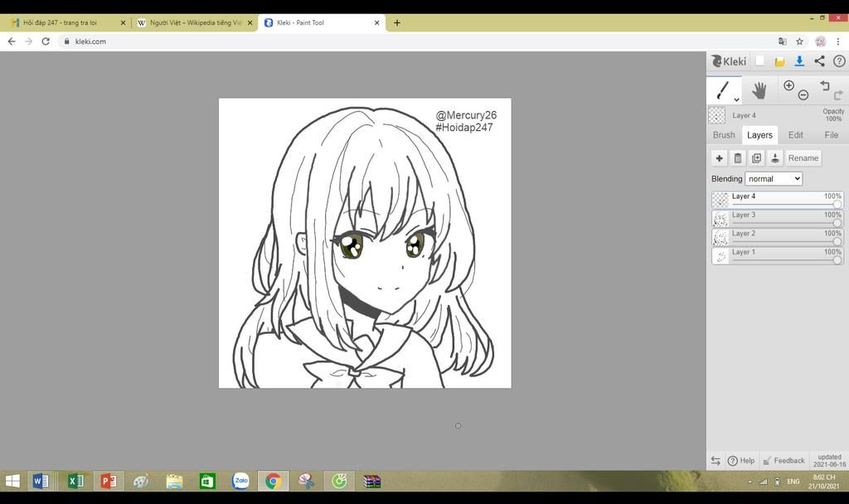849x504 pixels.
Task: Close the Wikipedia tab
Action: (x=250, y=22)
